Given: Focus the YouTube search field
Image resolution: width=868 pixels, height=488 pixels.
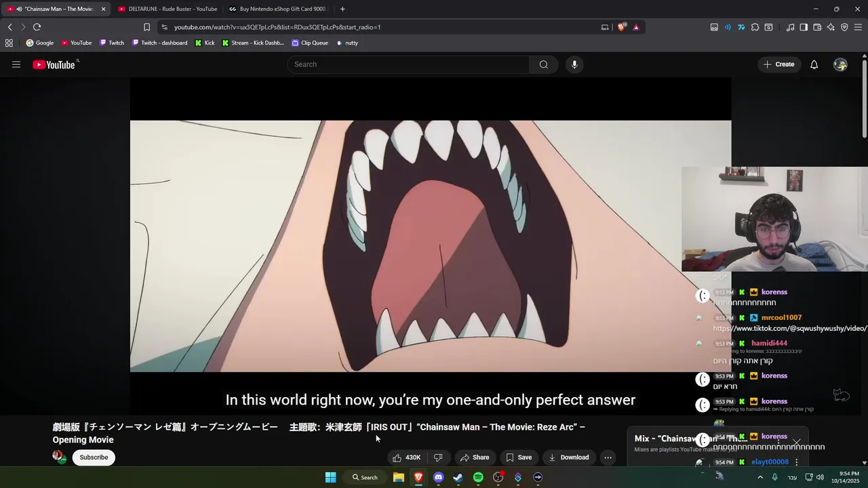Looking at the screenshot, I should point(408,64).
